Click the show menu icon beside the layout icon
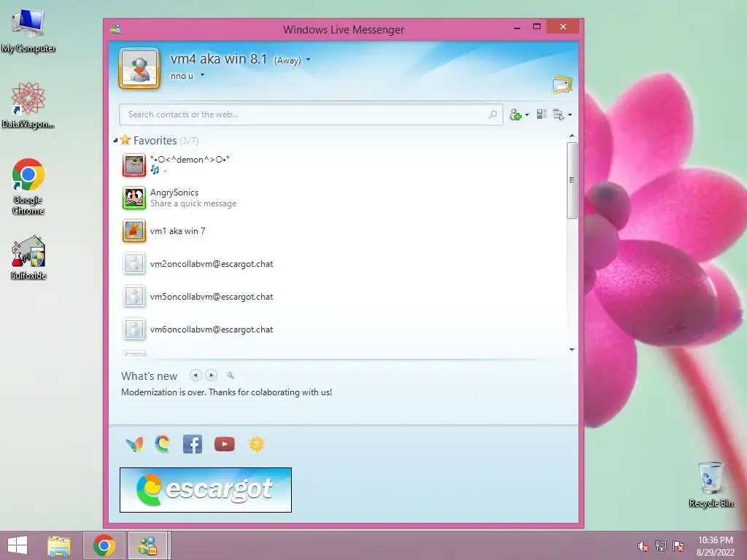The image size is (747, 560). click(x=558, y=114)
